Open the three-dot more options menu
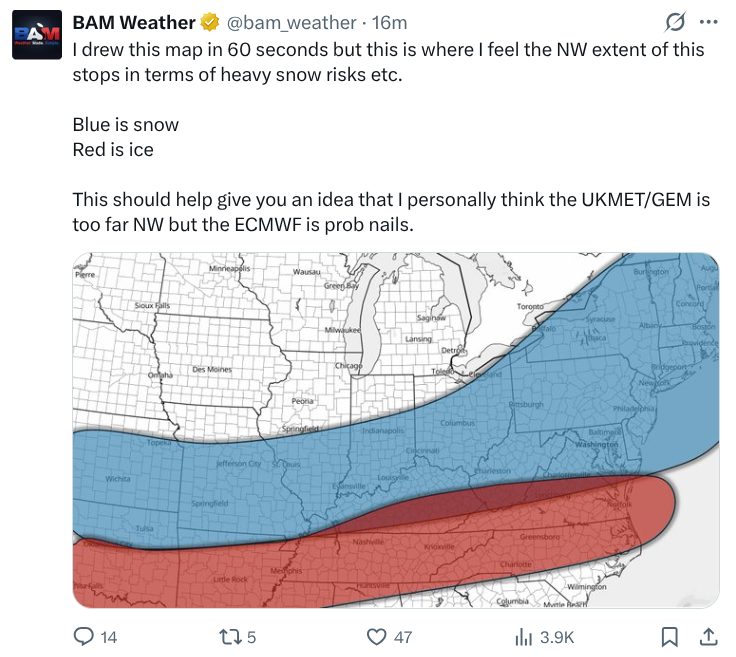 coord(709,22)
